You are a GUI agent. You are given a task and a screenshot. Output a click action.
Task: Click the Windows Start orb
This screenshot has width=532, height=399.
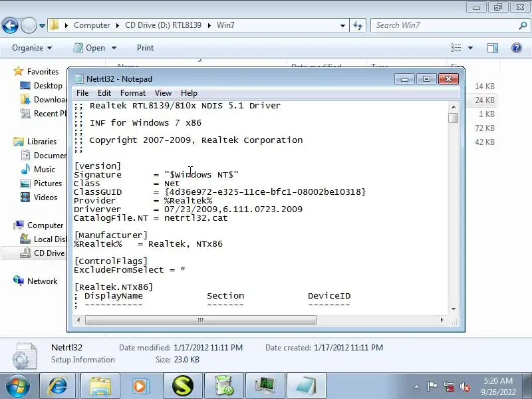(x=18, y=386)
